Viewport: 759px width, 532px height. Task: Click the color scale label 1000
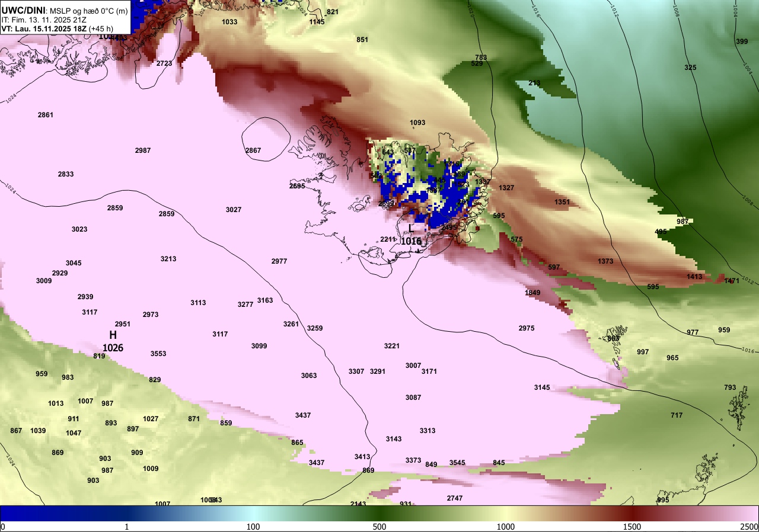click(x=506, y=527)
